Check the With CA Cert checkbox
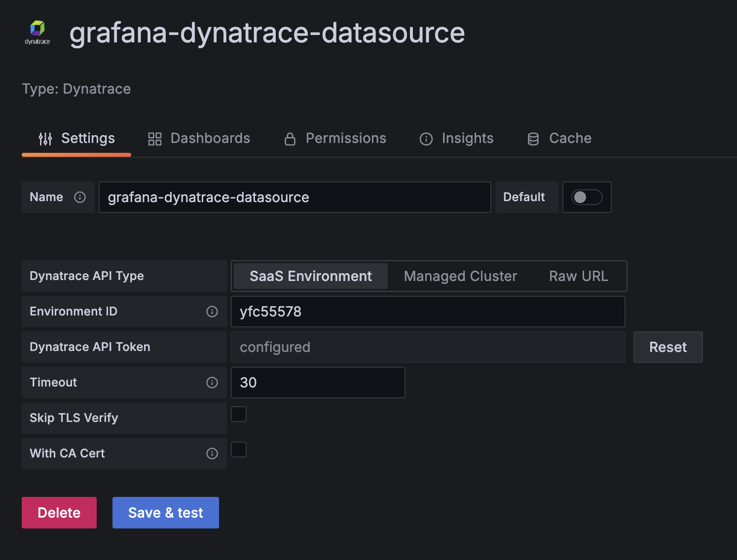 point(239,450)
